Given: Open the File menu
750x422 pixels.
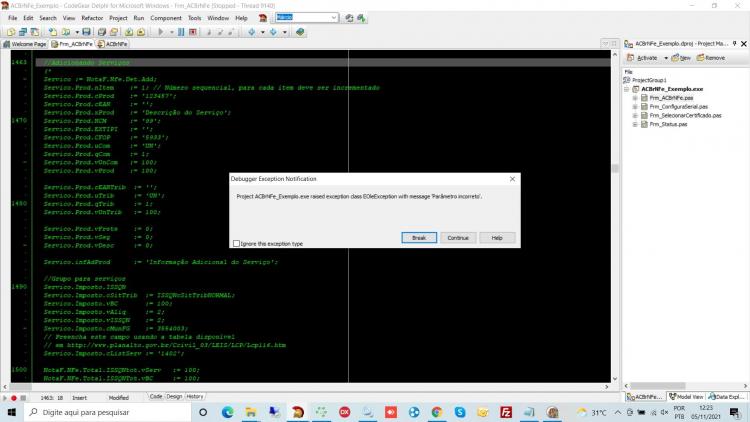Looking at the screenshot, I should coord(13,18).
